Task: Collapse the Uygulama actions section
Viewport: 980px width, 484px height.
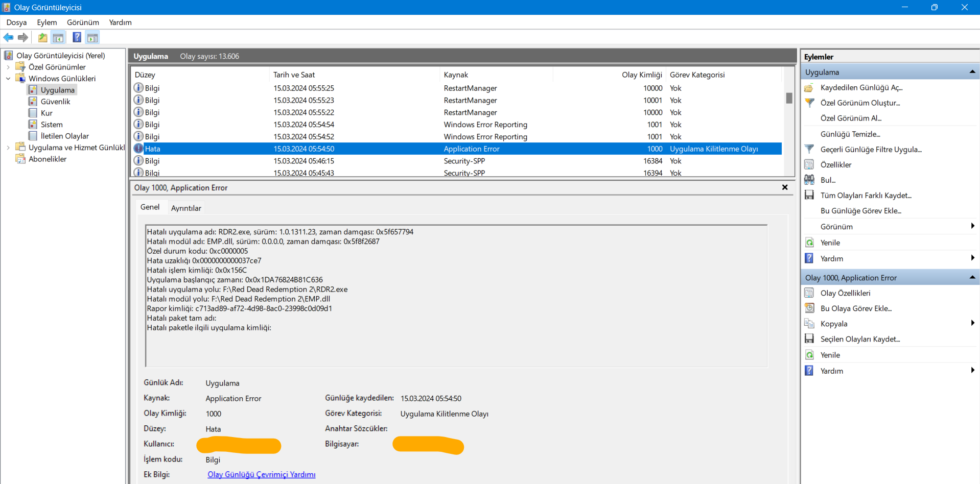Action: coord(972,72)
